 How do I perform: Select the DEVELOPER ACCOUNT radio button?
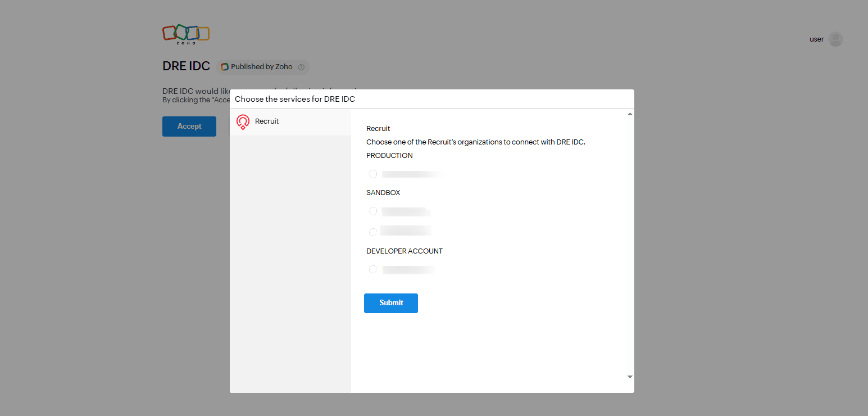(x=373, y=270)
